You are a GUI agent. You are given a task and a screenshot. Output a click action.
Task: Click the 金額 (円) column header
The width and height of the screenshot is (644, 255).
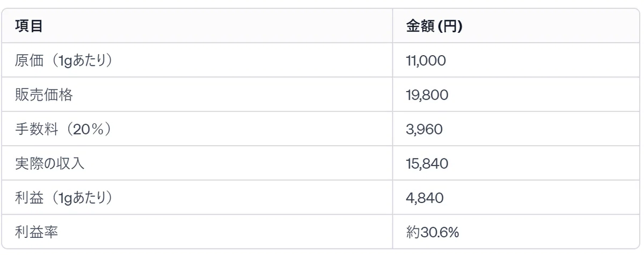434,26
